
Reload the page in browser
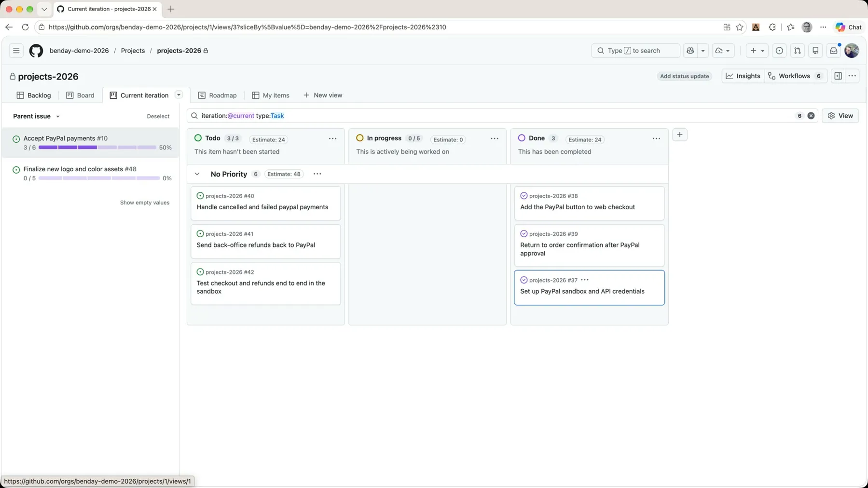25,27
